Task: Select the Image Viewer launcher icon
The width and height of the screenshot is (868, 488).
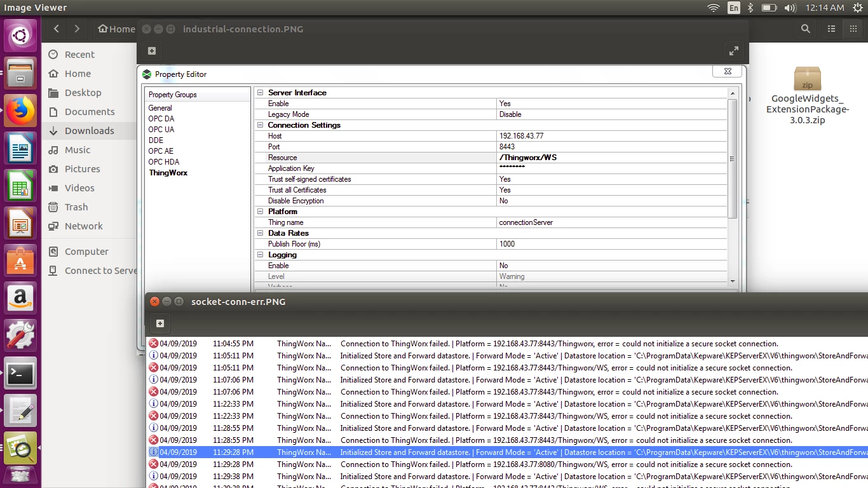Action: (x=21, y=449)
